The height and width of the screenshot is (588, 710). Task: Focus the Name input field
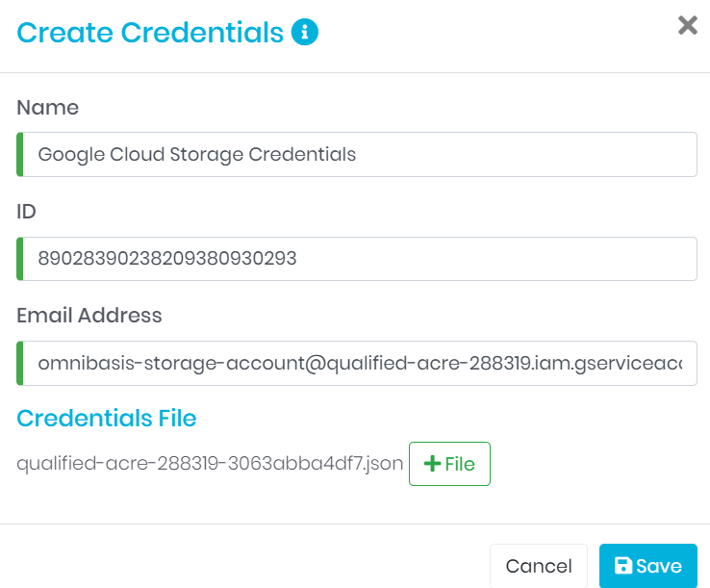tap(358, 154)
